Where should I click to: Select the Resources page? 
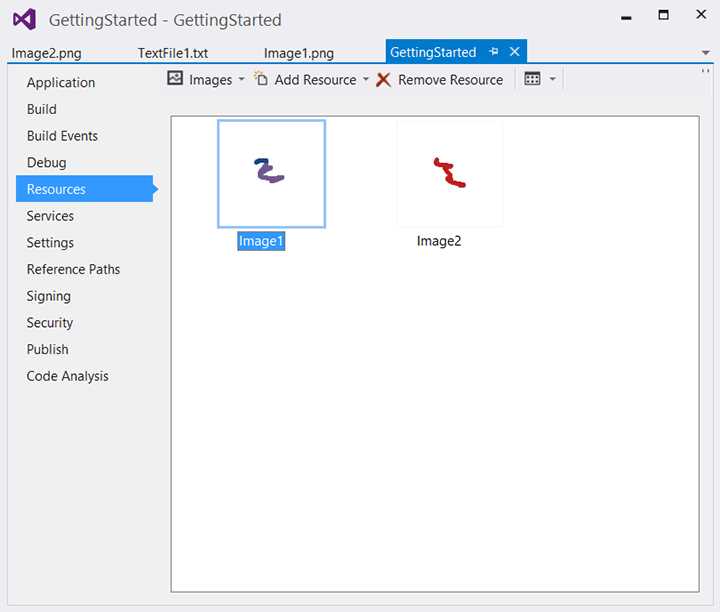(86, 189)
